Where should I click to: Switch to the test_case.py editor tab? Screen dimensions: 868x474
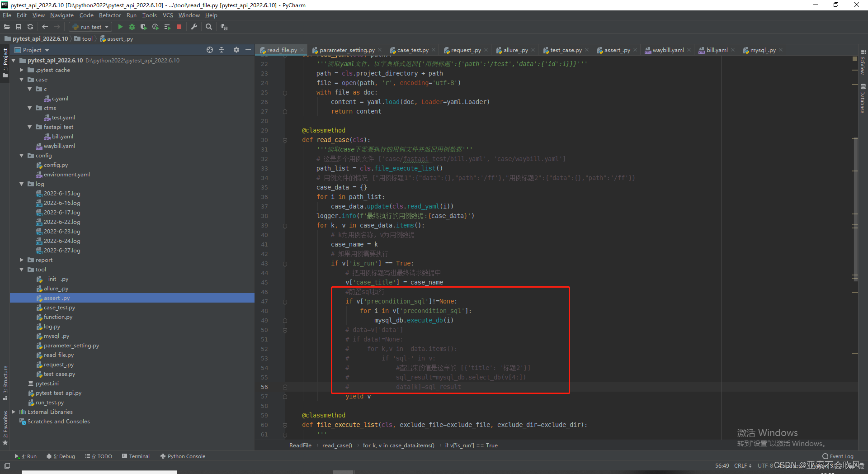566,50
